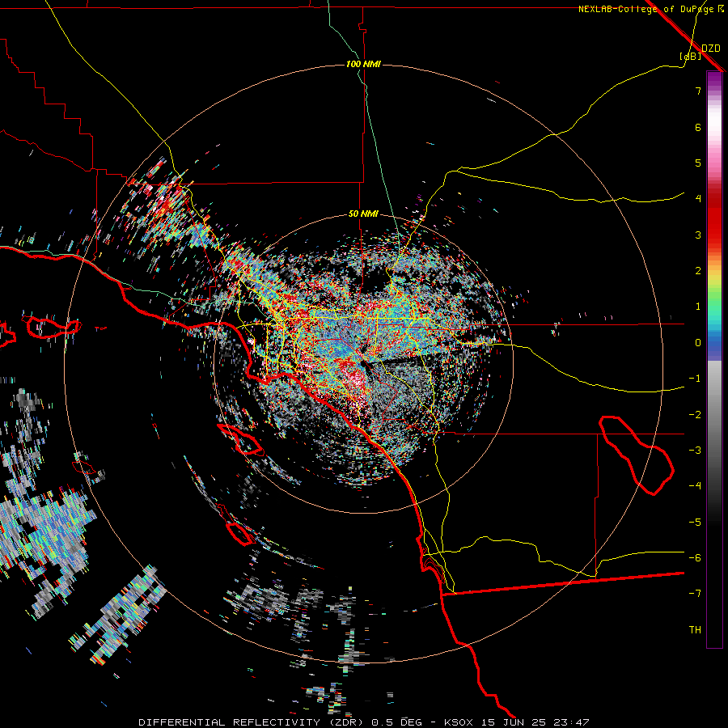
Task: Click the [dB] unit label
Action: tap(691, 56)
